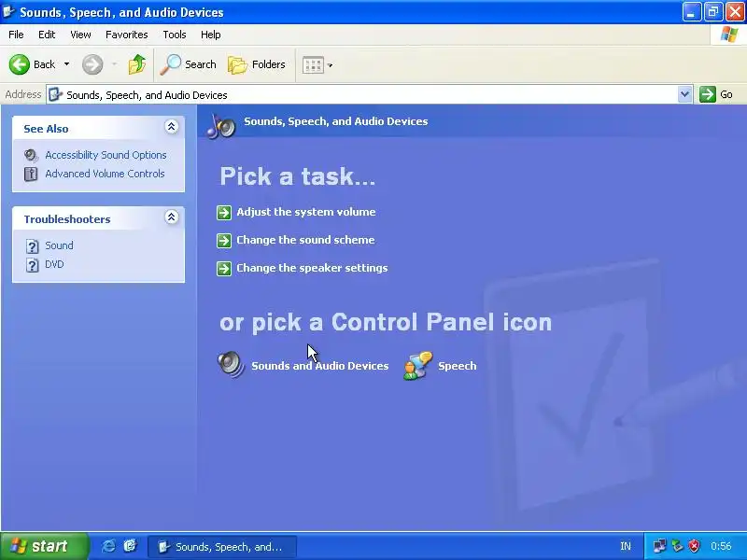Click the Search label on toolbar

coord(201,64)
